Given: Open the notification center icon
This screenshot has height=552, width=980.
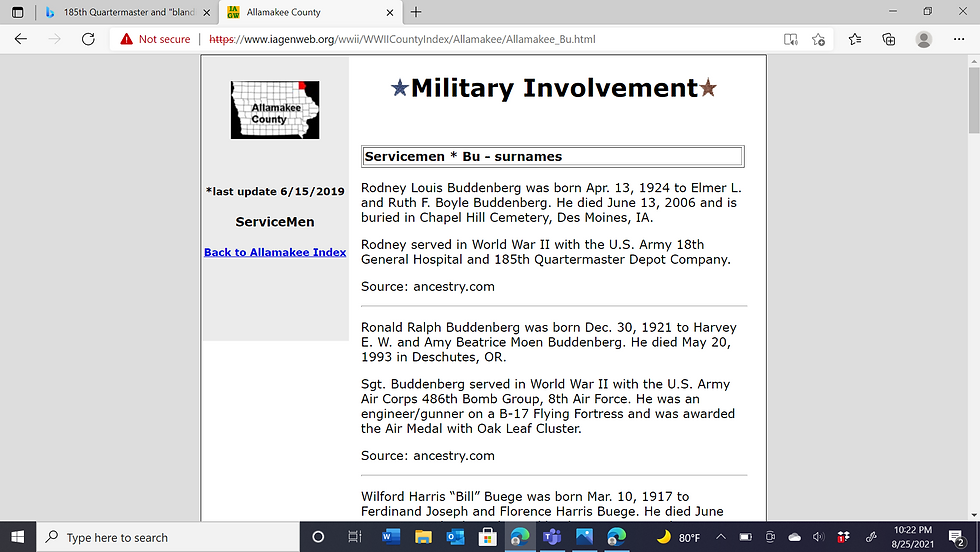Looking at the screenshot, I should tap(956, 537).
